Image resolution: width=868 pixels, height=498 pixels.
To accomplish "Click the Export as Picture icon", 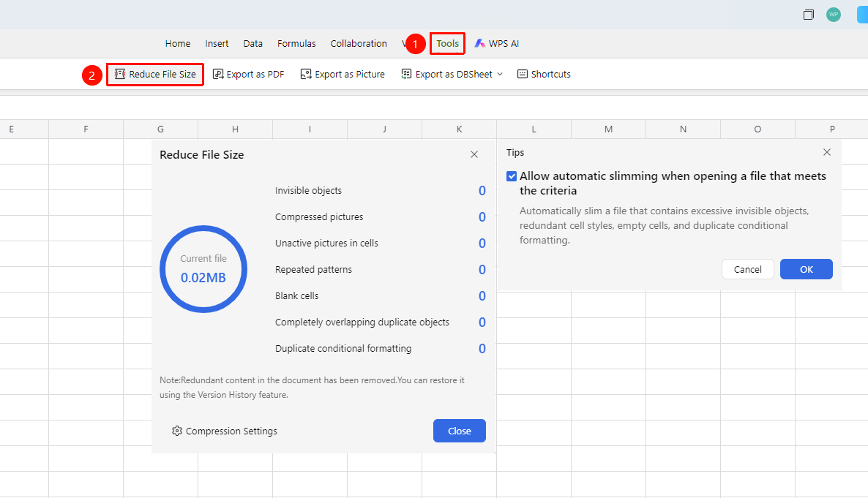I will [306, 74].
